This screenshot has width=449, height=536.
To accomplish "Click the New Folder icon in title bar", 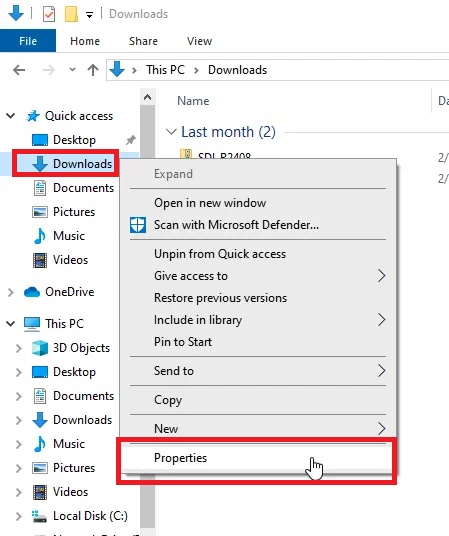I will pos(71,14).
